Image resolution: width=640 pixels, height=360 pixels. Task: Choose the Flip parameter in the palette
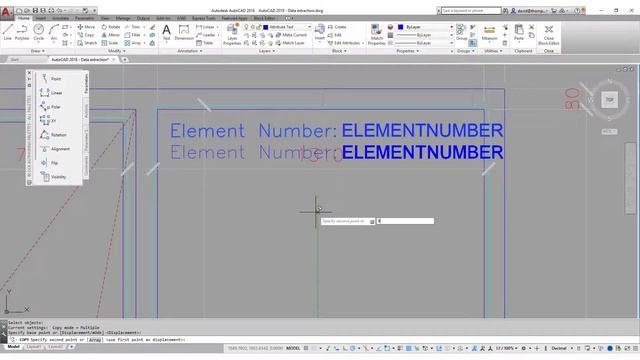click(49, 163)
